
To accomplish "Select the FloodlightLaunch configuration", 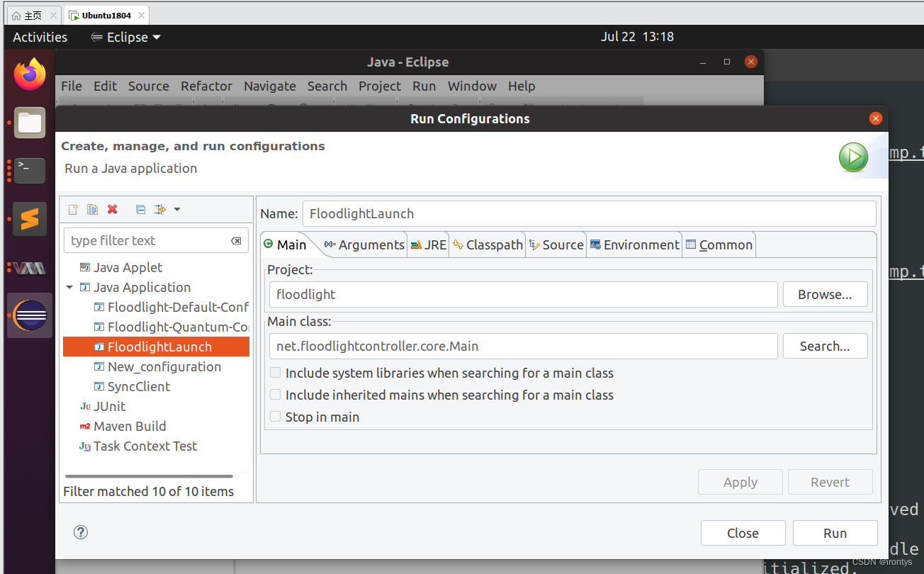I will click(156, 347).
